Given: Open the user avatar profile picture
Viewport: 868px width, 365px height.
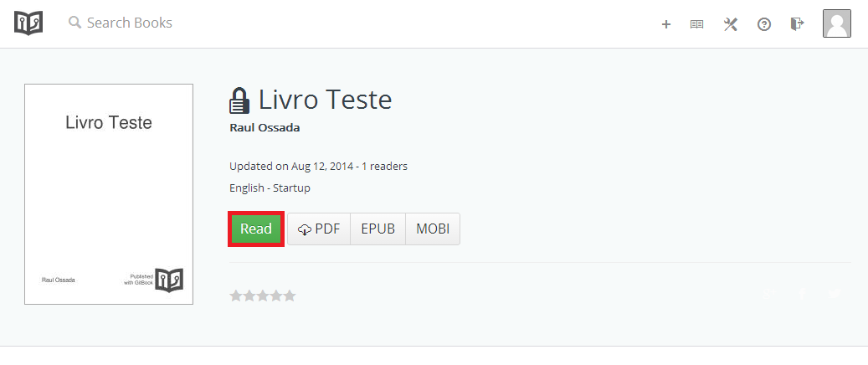Looking at the screenshot, I should pos(837,23).
